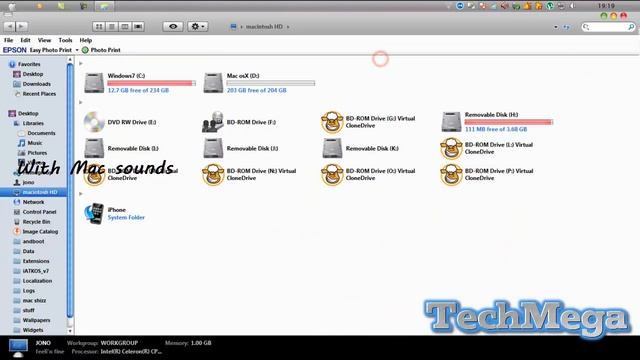Click the Mac osX (D:) capacity bar
The width and height of the screenshot is (640, 360).
(271, 83)
